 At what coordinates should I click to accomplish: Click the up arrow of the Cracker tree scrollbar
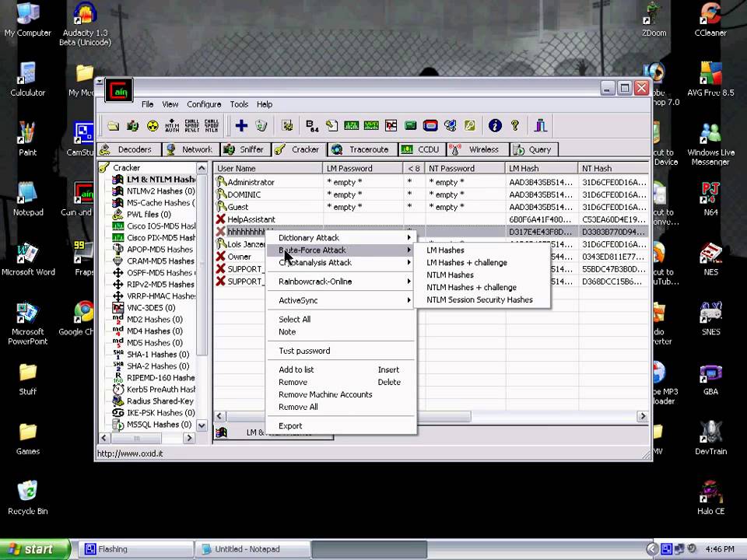click(202, 168)
